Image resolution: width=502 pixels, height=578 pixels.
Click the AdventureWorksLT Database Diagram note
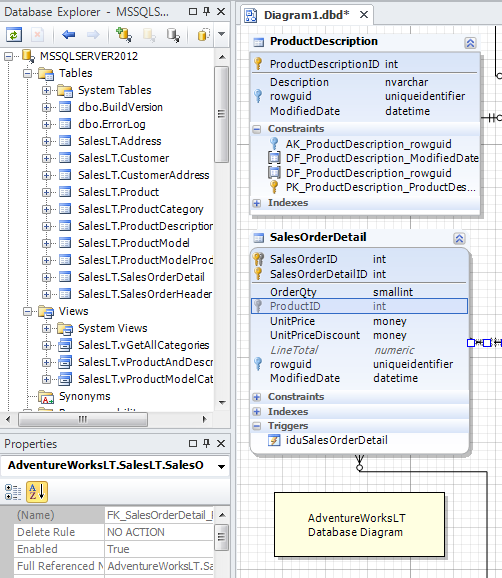click(359, 525)
